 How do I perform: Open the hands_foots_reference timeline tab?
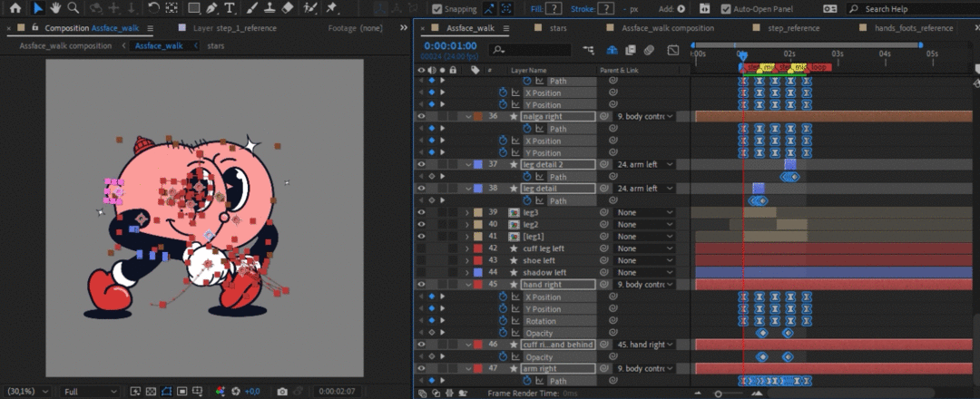coord(914,28)
